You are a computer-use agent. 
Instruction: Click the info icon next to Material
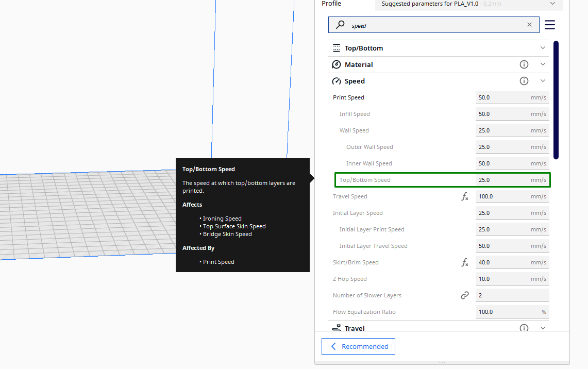tap(524, 64)
